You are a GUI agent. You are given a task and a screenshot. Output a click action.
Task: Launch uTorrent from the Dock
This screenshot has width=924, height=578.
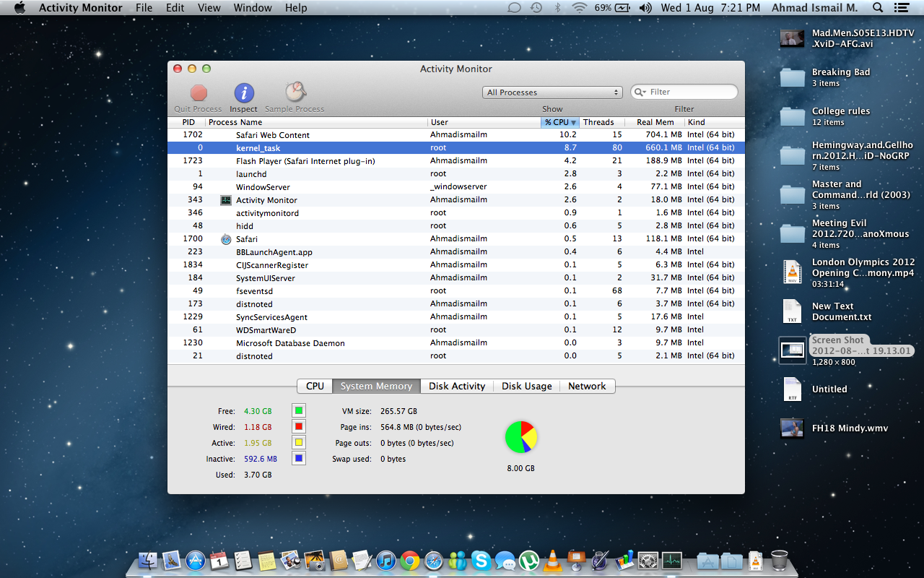[529, 560]
